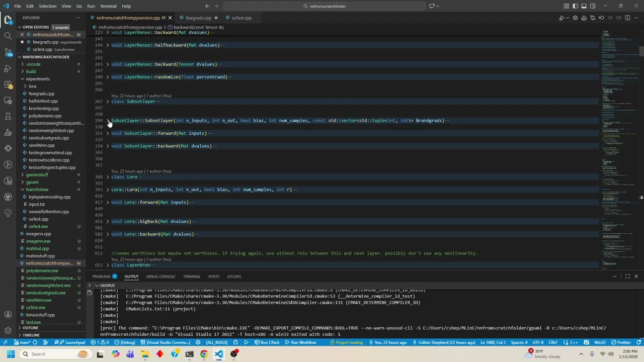Viewport: 644px width, 362px height.
Task: Split the editor to the right
Action: click(627, 18)
